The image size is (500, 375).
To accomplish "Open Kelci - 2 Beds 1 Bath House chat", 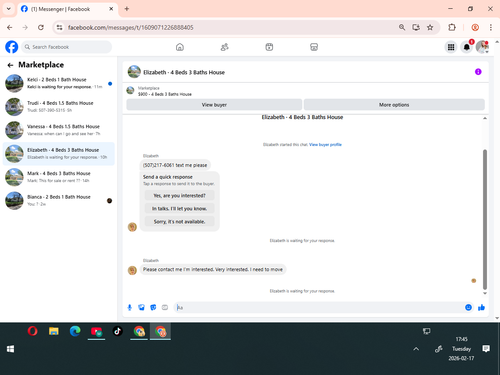I will 59,83.
